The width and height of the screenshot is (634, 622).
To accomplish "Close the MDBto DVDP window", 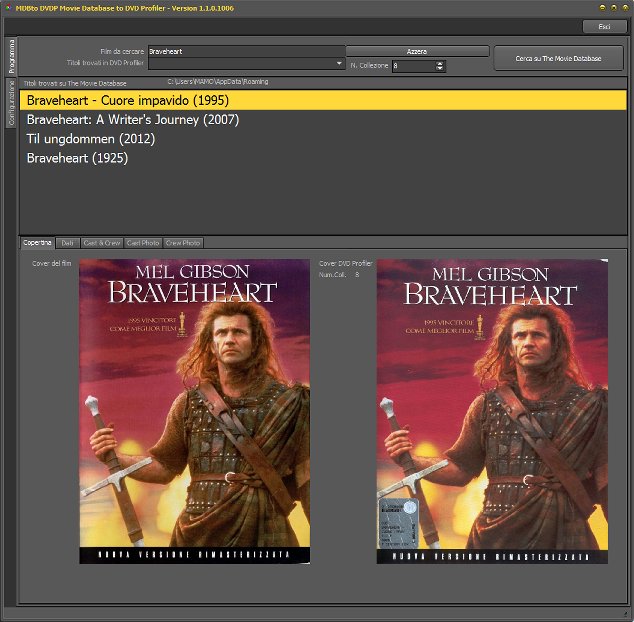I will point(625,7).
